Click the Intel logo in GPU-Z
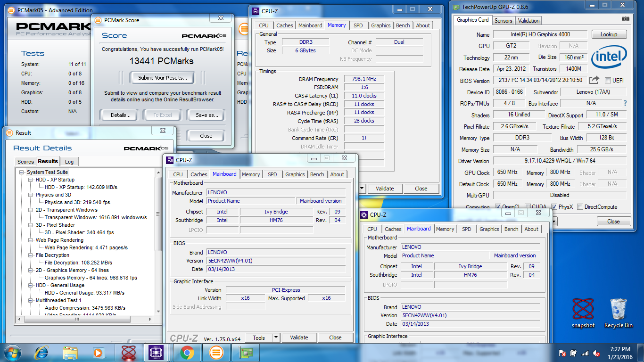The image size is (644, 362). (x=609, y=58)
